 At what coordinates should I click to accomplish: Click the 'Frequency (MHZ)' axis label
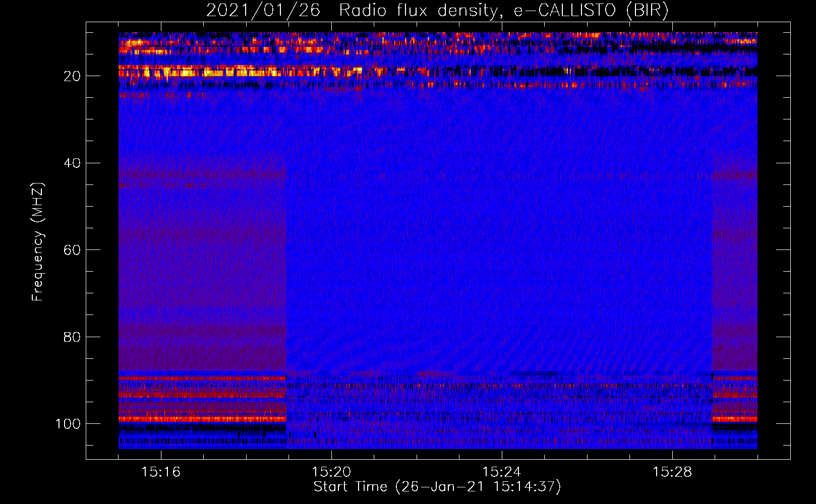point(38,242)
